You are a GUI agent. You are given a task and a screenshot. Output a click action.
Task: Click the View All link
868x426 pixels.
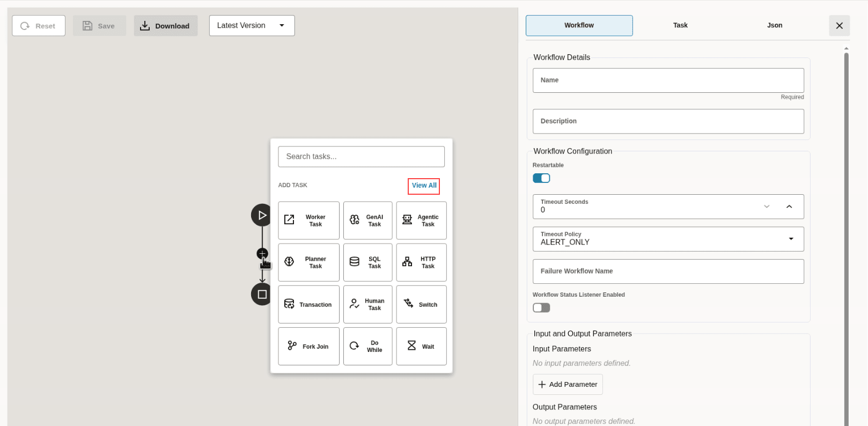point(424,186)
